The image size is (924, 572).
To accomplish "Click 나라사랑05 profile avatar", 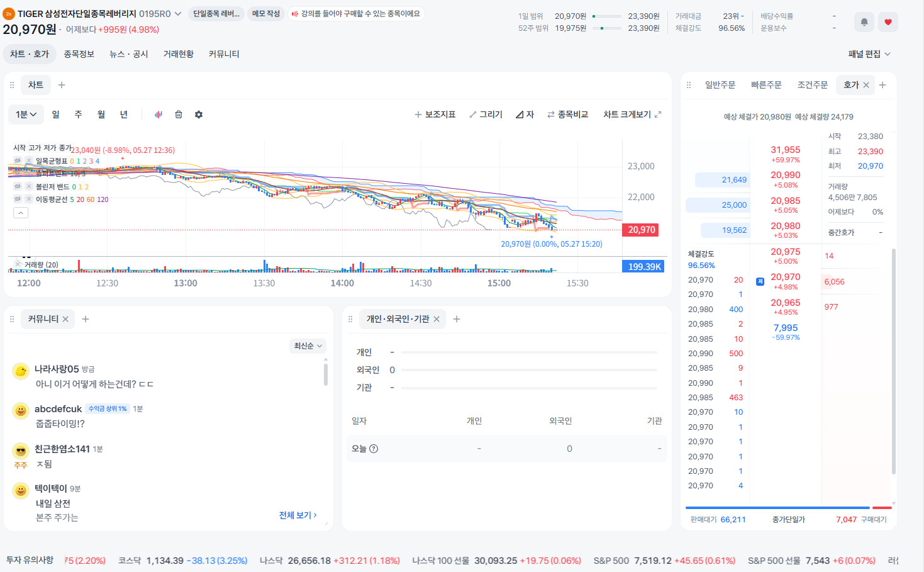I will coord(21,371).
